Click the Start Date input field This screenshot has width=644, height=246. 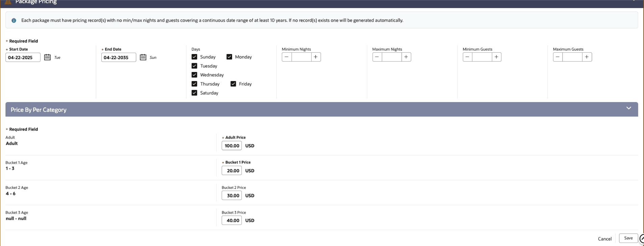[x=23, y=57]
